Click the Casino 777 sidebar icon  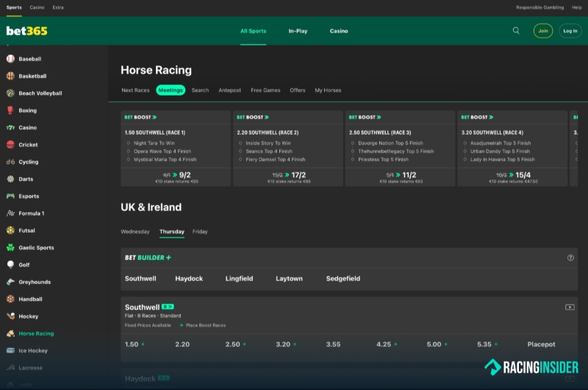pyautogui.click(x=10, y=127)
